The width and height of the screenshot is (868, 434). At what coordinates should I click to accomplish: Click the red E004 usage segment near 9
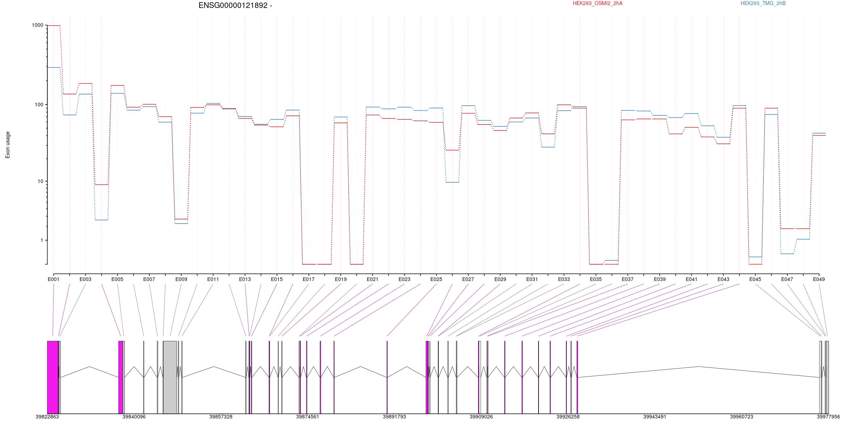pyautogui.click(x=101, y=185)
